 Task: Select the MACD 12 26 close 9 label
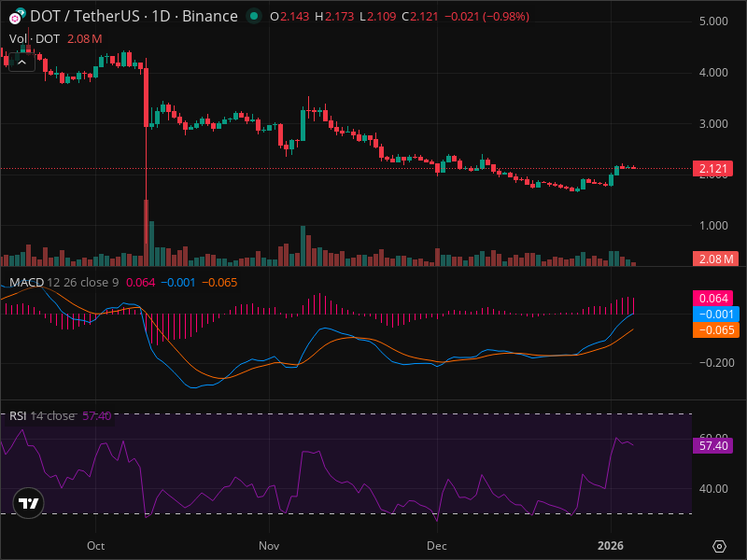click(63, 283)
